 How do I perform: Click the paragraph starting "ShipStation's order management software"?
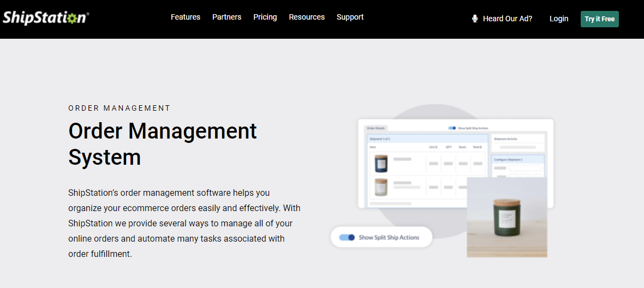point(184,223)
